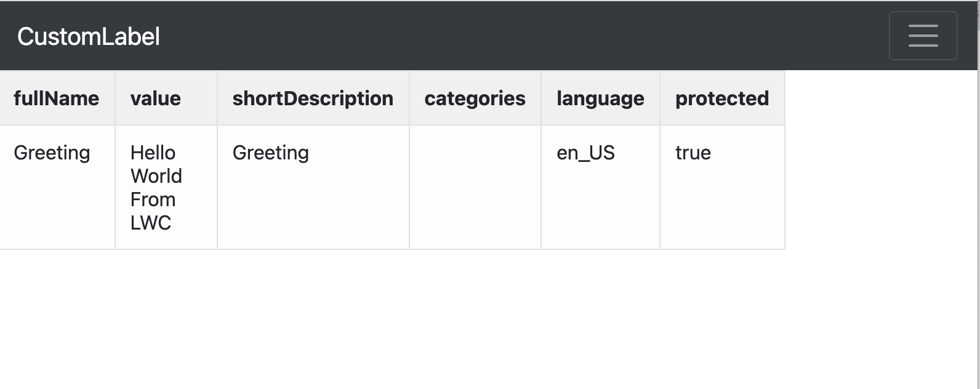Screen dimensions: 980x389
Task: Select the Greeting cell under fullName
Action: pyautogui.click(x=57, y=187)
